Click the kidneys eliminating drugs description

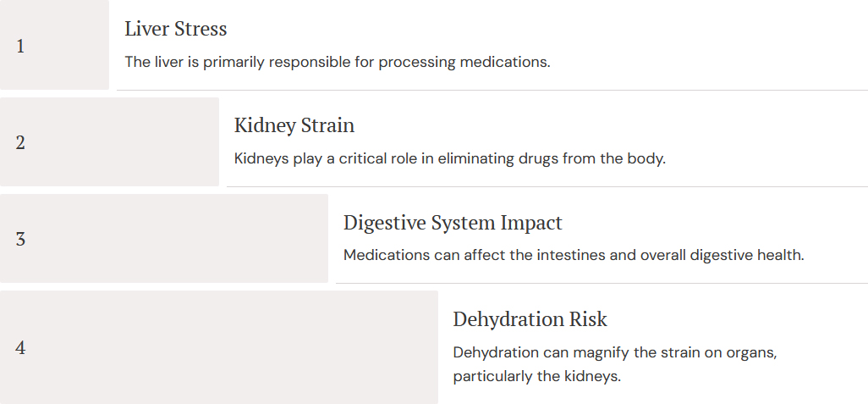pos(449,158)
